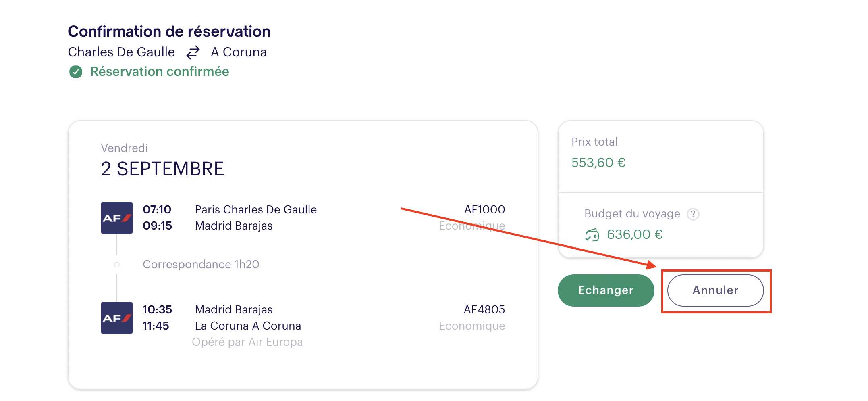Click the 2 SEPTEMBRE date heading
This screenshot has height=401, width=868.
[162, 169]
